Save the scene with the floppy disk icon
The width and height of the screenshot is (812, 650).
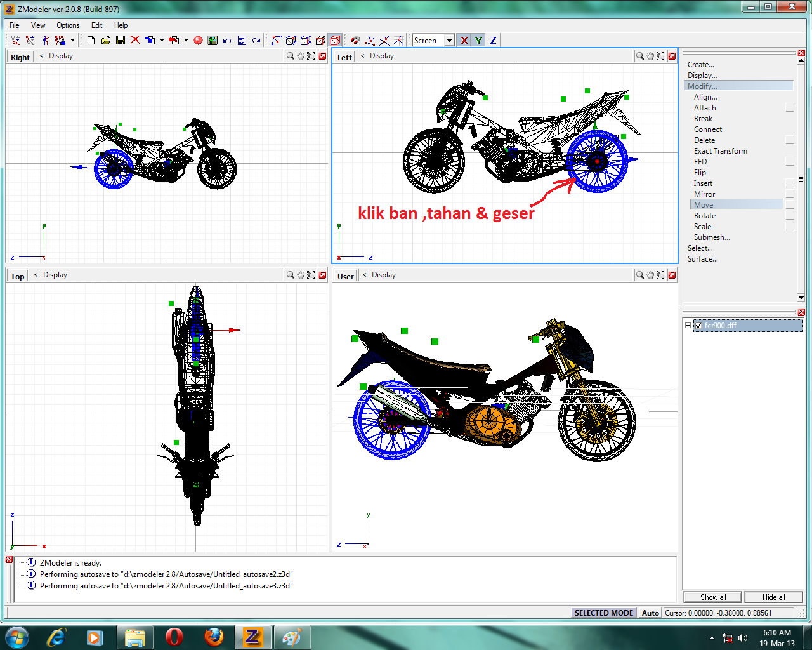coord(121,40)
